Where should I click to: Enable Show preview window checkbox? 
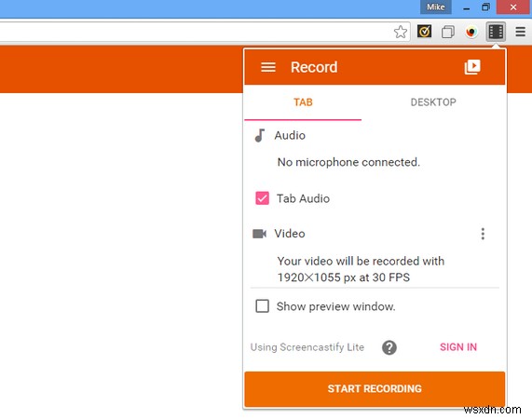coord(262,306)
